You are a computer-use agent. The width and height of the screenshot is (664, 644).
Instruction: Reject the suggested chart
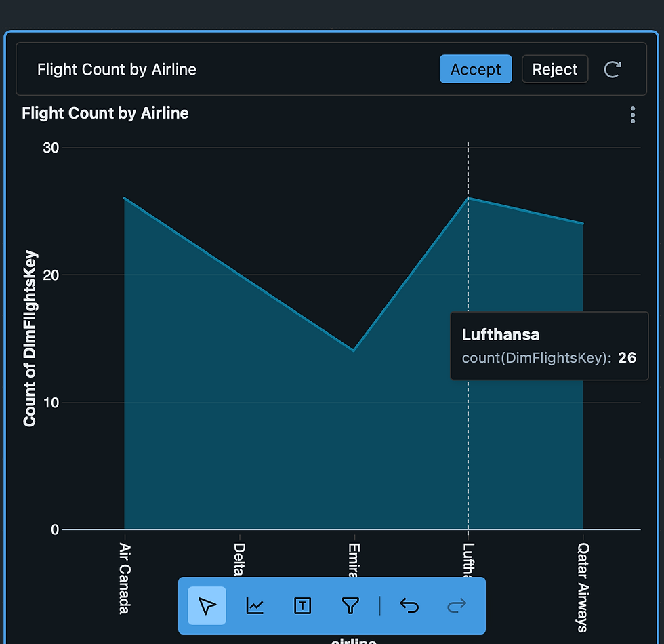[554, 69]
